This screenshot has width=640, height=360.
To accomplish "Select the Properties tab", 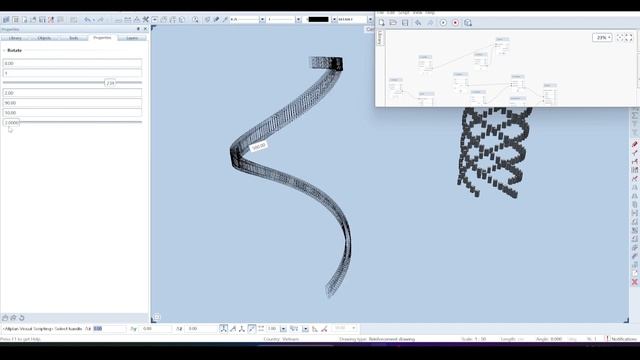I will click(x=102, y=38).
